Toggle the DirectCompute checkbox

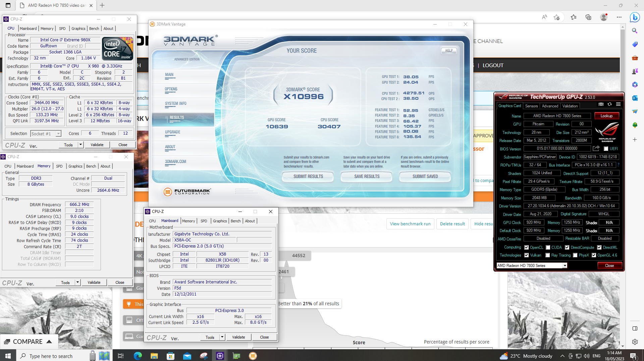pyautogui.click(x=567, y=247)
